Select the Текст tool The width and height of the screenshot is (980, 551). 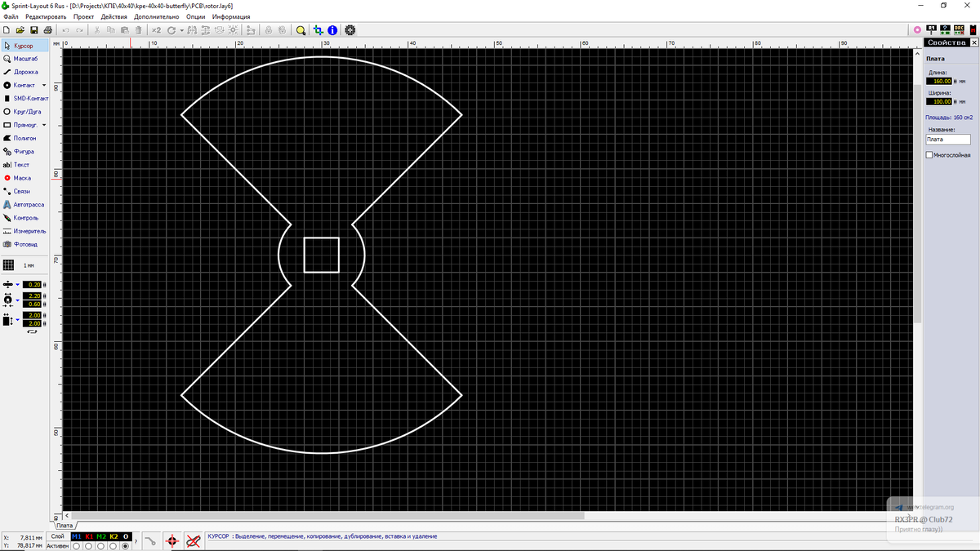[x=24, y=165]
